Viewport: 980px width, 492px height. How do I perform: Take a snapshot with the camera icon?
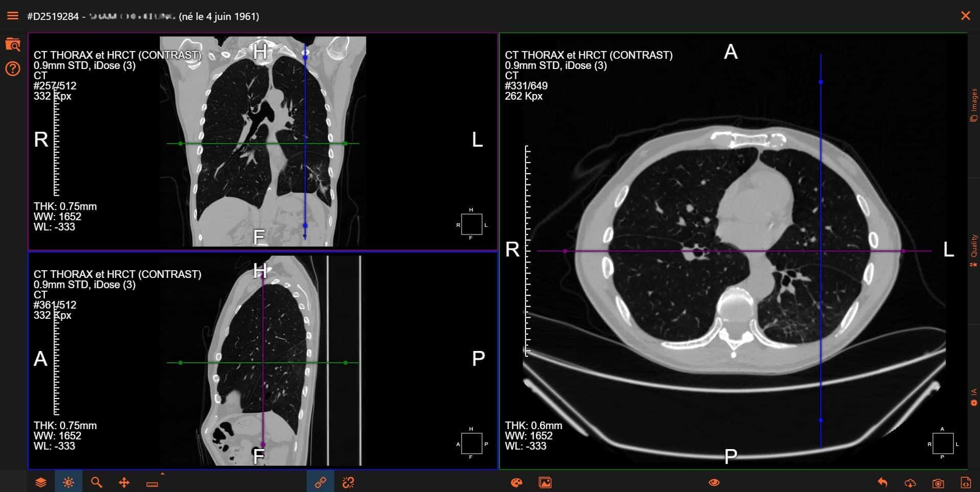(x=938, y=483)
